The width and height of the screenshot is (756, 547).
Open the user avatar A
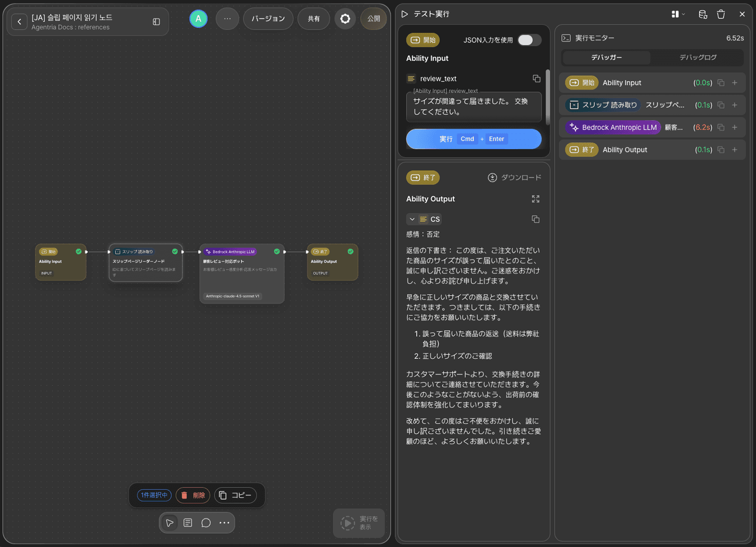pos(198,19)
